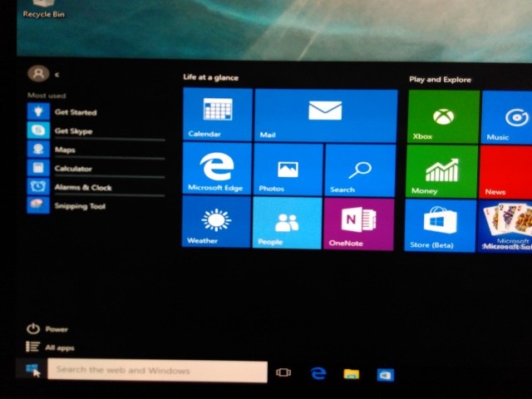532x399 pixels.
Task: Open Get Started from Most used
Action: 96,111
